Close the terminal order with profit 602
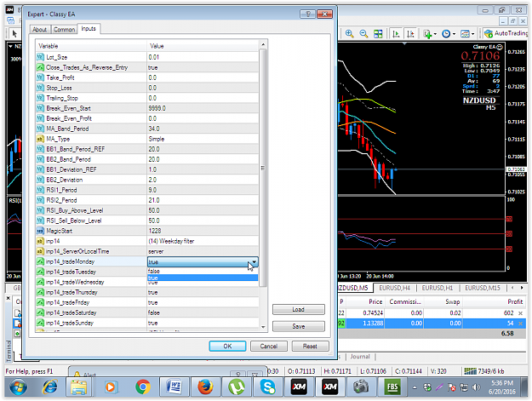 pyautogui.click(x=520, y=313)
